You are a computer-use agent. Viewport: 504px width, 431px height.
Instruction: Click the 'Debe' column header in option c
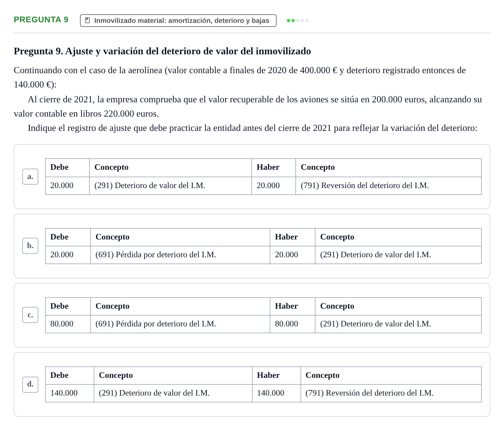59,306
